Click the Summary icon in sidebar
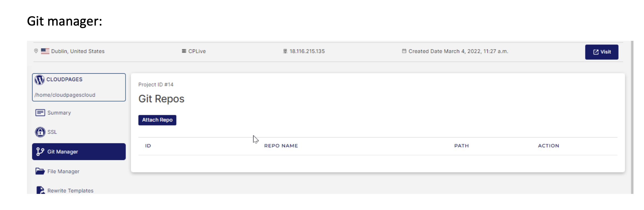 (x=40, y=113)
